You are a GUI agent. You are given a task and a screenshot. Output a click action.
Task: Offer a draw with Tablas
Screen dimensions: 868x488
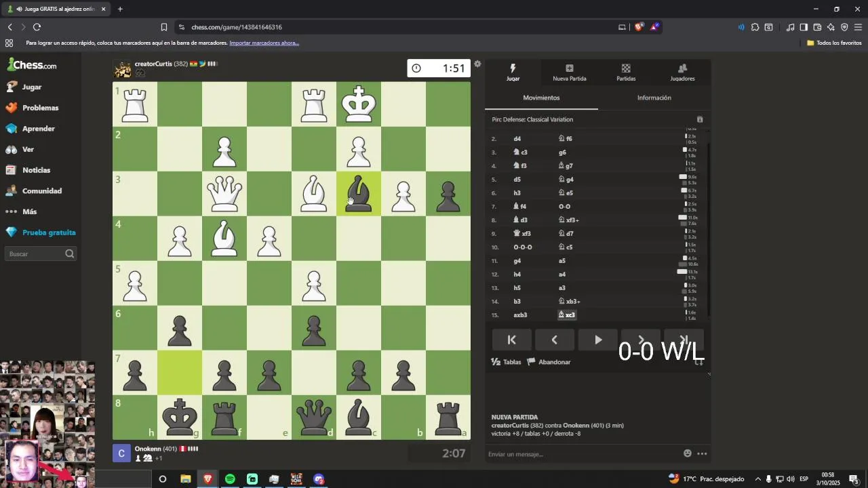pos(506,362)
